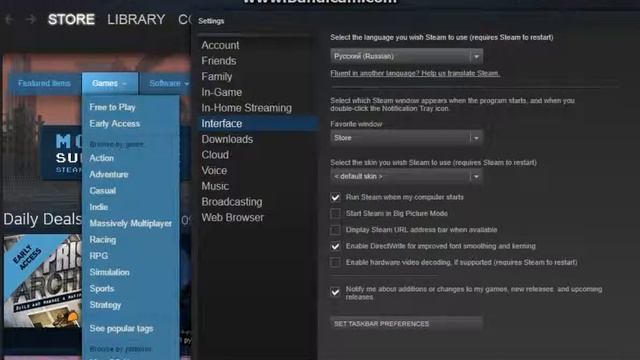This screenshot has width=640, height=360.
Task: Open the Early Access daily deal thumbnail
Action: tap(42, 281)
